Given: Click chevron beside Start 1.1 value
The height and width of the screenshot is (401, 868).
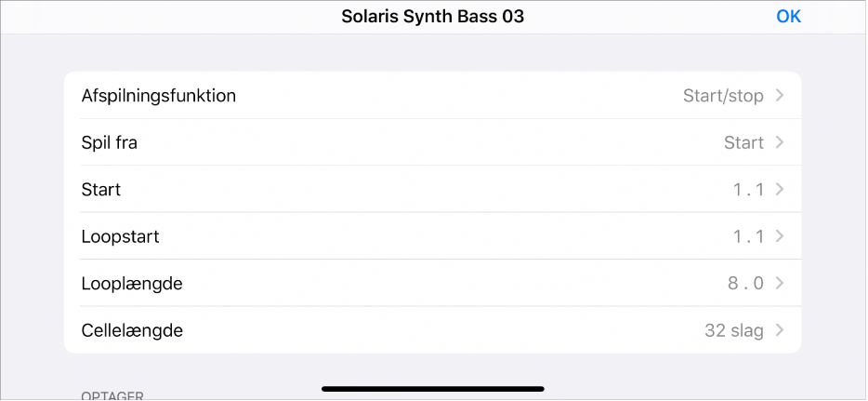Looking at the screenshot, I should coord(780,190).
